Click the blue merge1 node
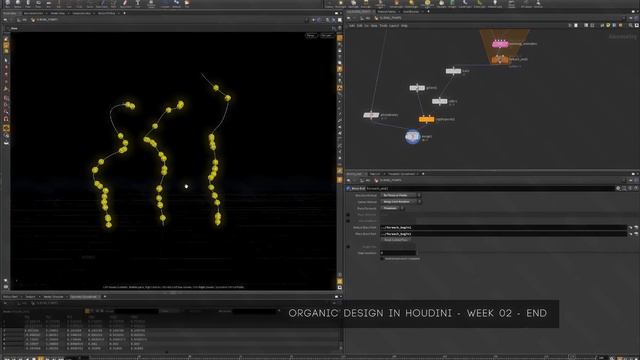 point(413,137)
